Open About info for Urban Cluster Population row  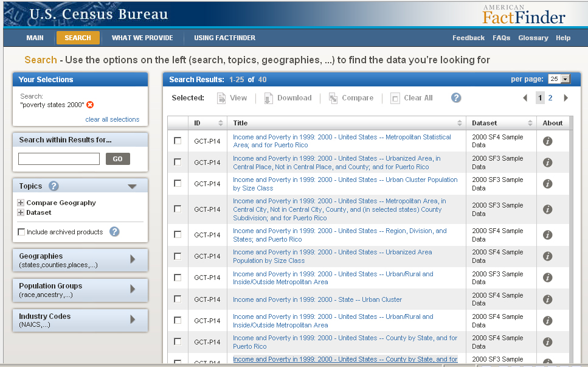pos(547,184)
